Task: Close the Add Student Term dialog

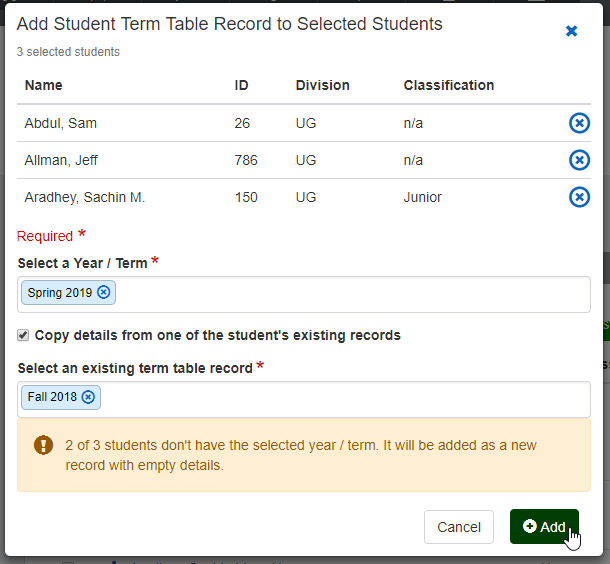Action: pos(572,31)
